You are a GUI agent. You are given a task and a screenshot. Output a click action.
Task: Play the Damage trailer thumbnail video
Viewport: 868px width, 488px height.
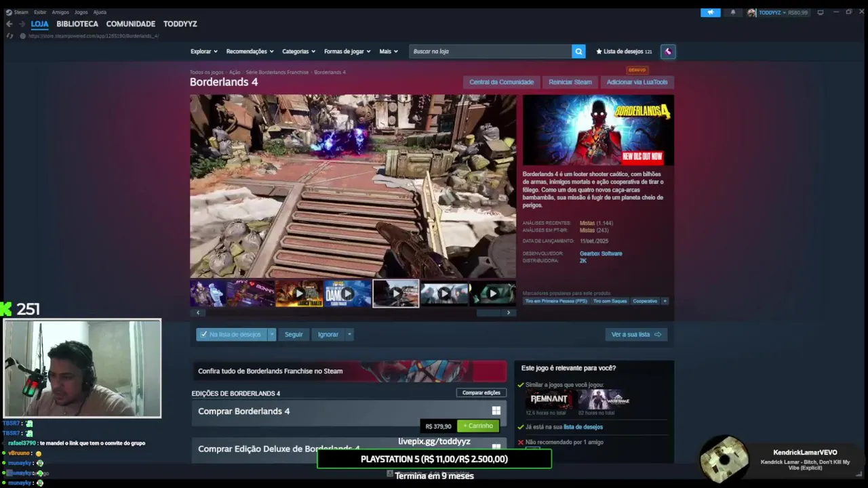click(x=347, y=293)
